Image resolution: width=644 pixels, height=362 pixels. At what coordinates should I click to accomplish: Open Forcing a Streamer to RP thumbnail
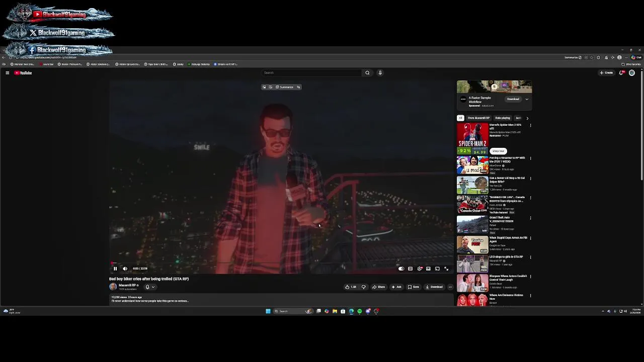[x=472, y=165]
